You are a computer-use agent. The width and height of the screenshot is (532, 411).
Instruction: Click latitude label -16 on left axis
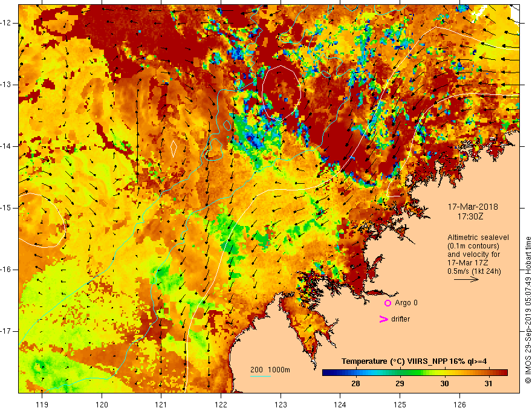point(6,270)
